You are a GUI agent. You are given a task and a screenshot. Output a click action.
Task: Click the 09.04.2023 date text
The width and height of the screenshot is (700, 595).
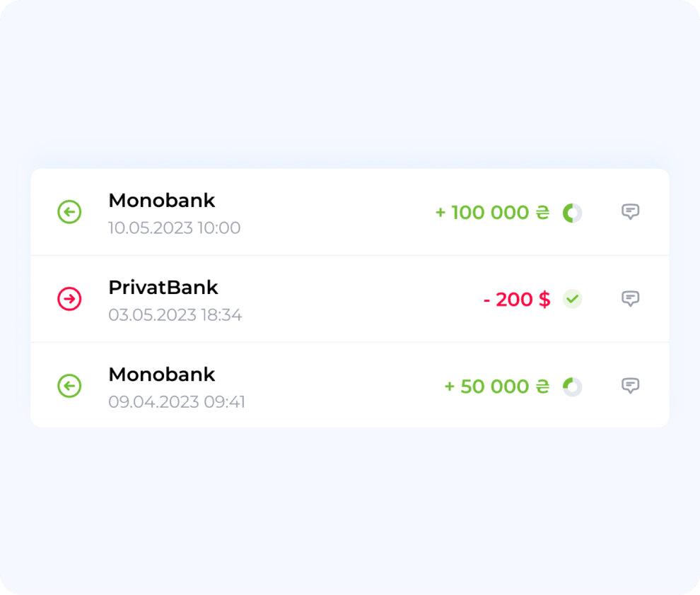click(154, 402)
